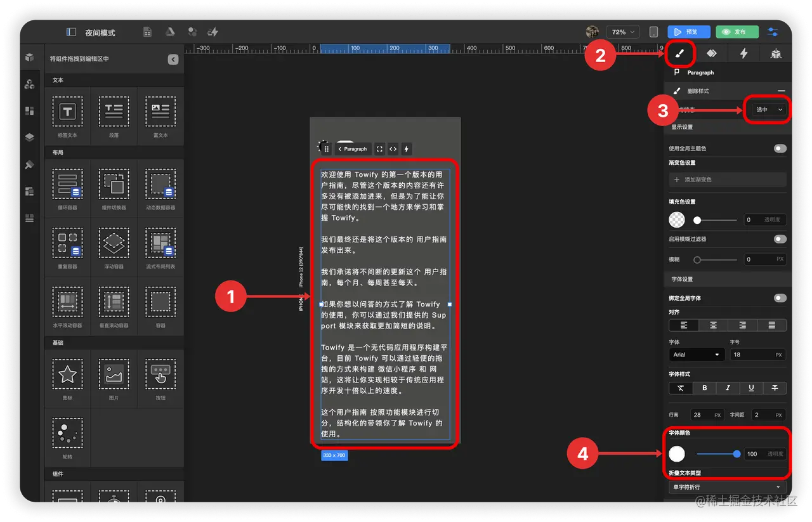
Task: Select the 循环容器 component
Action: (67, 188)
